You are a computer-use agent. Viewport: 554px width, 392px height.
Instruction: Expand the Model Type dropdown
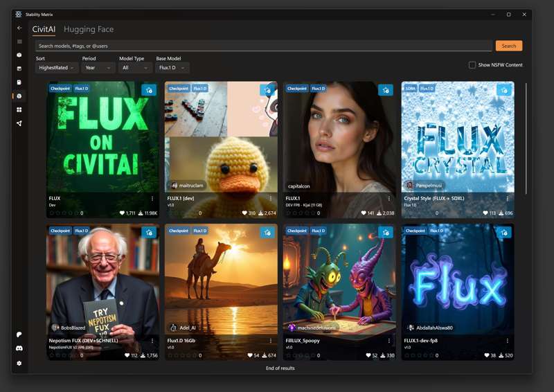[x=135, y=68]
